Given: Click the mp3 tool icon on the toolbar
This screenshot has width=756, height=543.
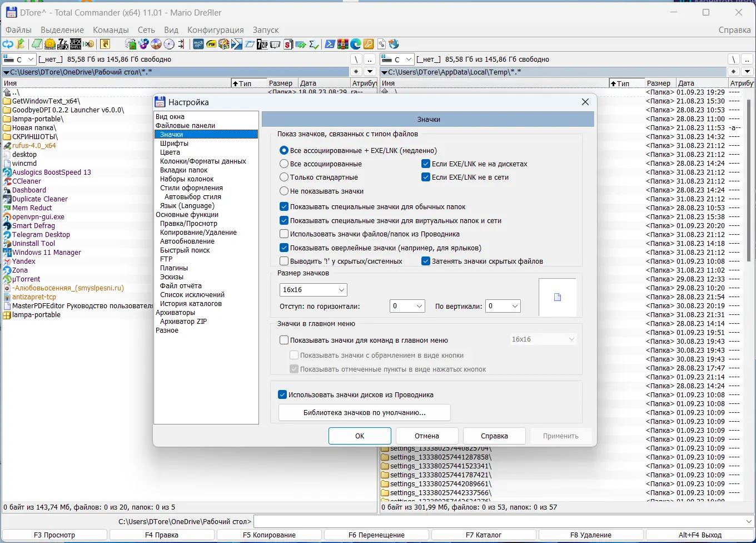Looking at the screenshot, I should click(x=198, y=44).
